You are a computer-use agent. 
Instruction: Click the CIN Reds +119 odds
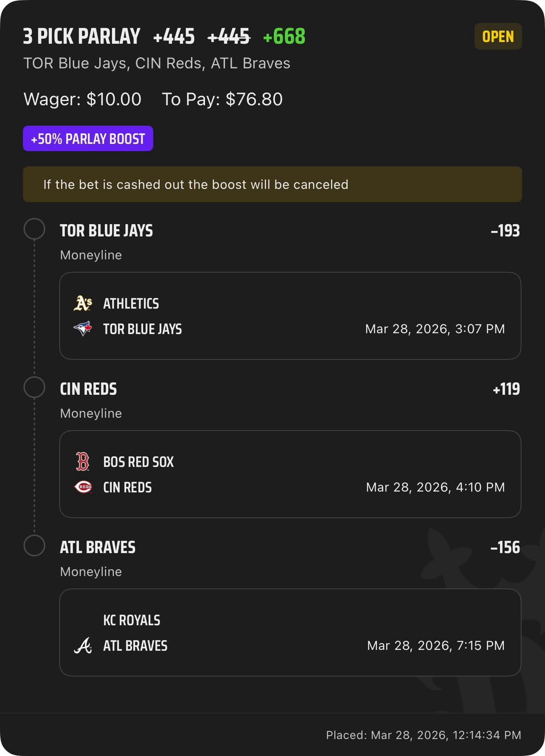pos(506,389)
